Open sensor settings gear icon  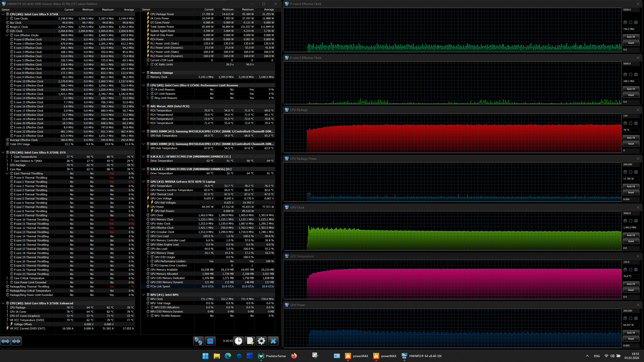tap(261, 341)
